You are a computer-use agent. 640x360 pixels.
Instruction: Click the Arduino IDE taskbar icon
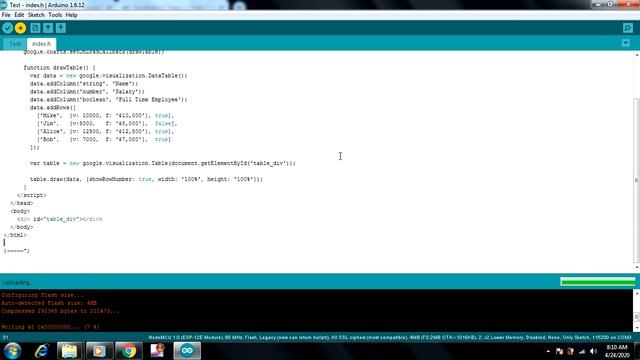click(187, 351)
